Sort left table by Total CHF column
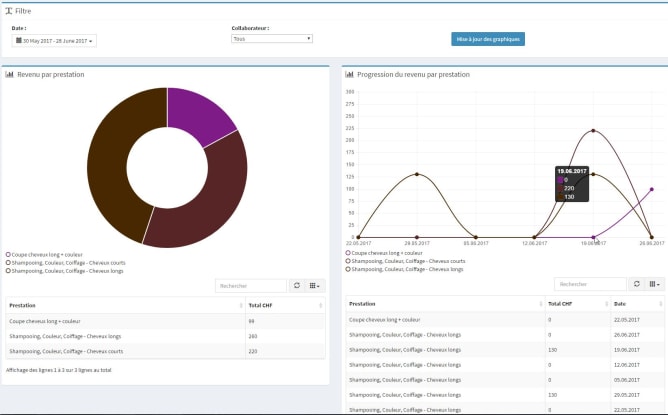Screen dimensions: 668x415 coord(285,305)
